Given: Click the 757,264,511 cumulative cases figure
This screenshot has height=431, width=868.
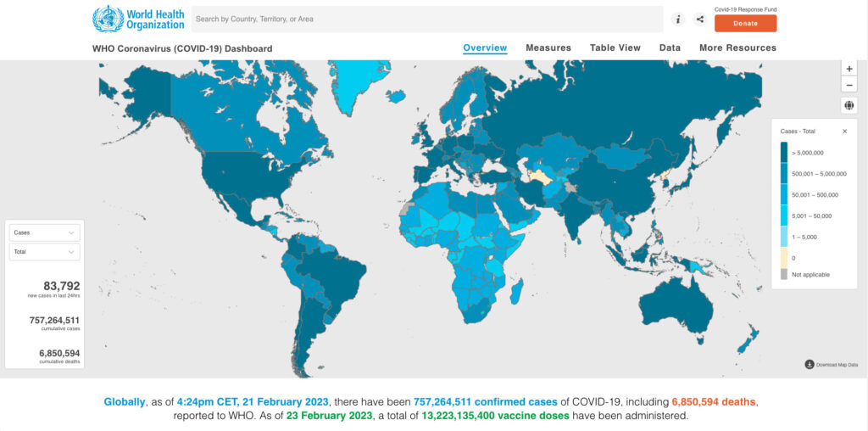Looking at the screenshot, I should click(54, 320).
